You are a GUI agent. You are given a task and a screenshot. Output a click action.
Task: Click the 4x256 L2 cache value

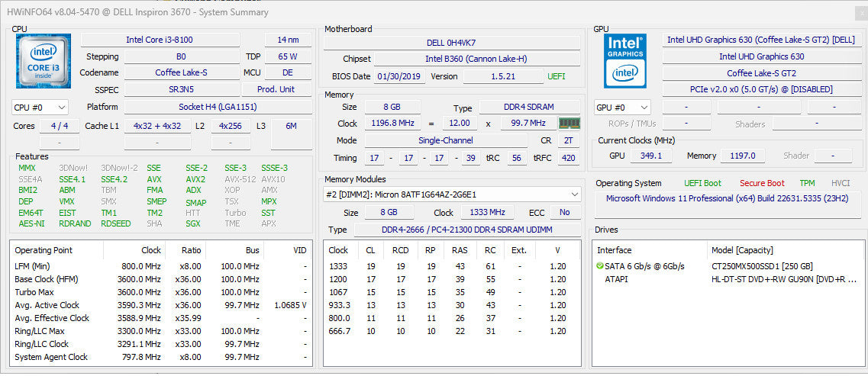231,126
